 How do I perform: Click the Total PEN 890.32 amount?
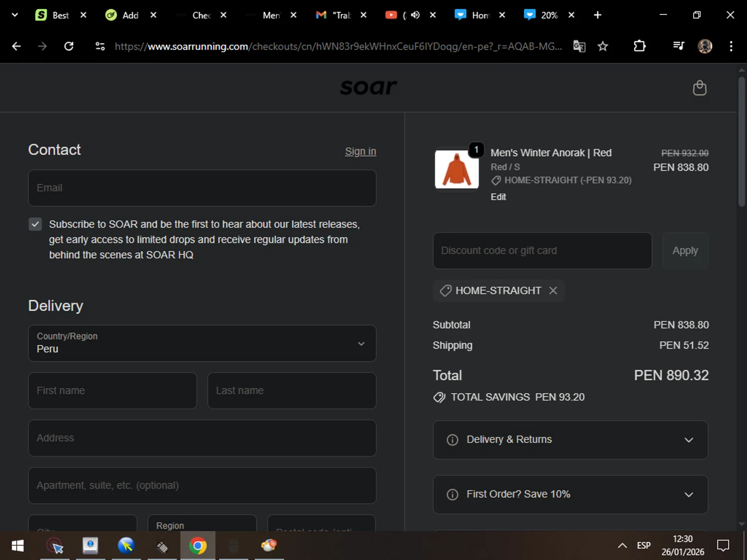click(x=671, y=375)
